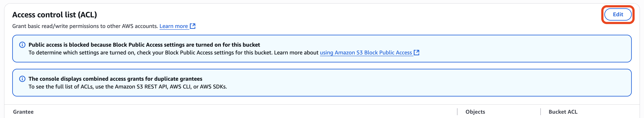The image size is (644, 118).
Task: Open the Learn more link
Action: click(x=174, y=26)
